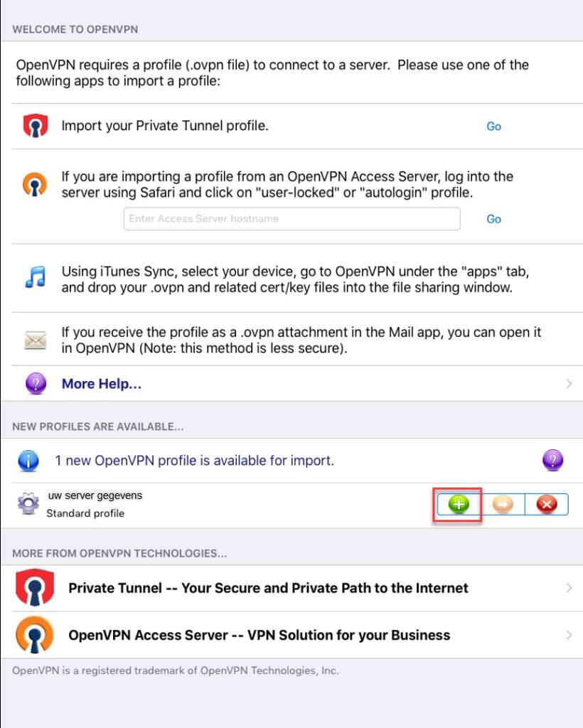This screenshot has width=583, height=728.
Task: Open the More Help... link
Action: pos(102,383)
